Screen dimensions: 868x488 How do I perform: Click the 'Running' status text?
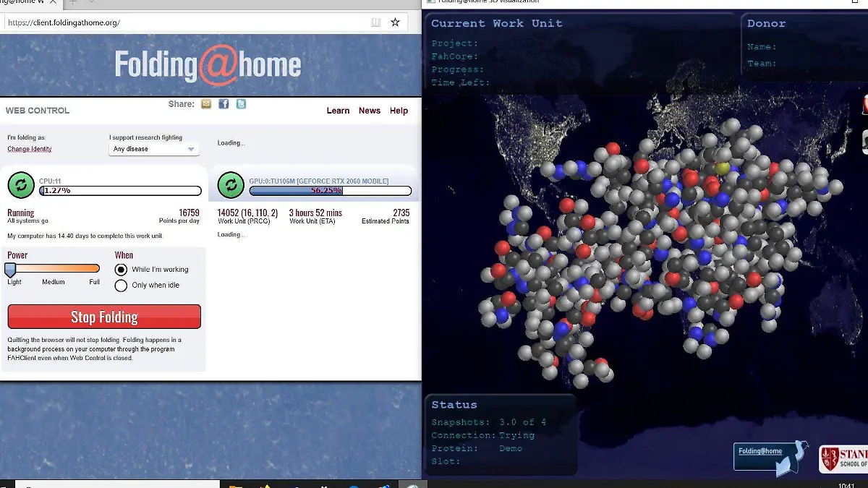click(21, 213)
